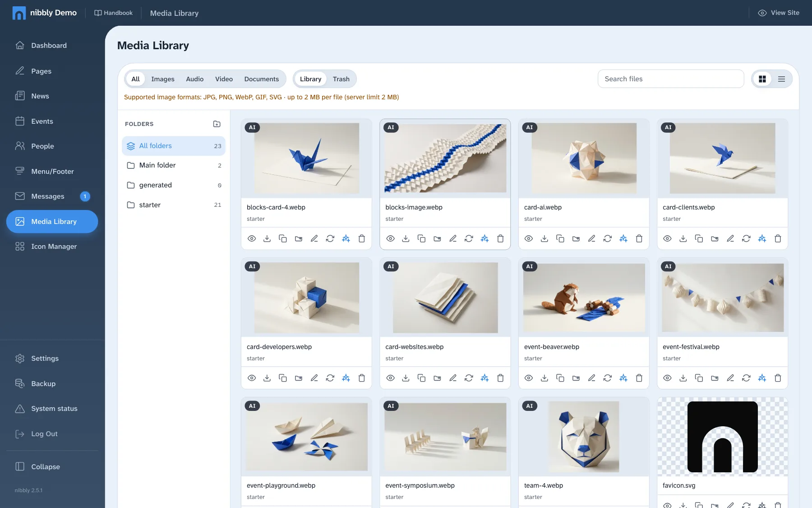
Task: Open AI sparkle tool for blocks-image.webp
Action: click(484, 238)
